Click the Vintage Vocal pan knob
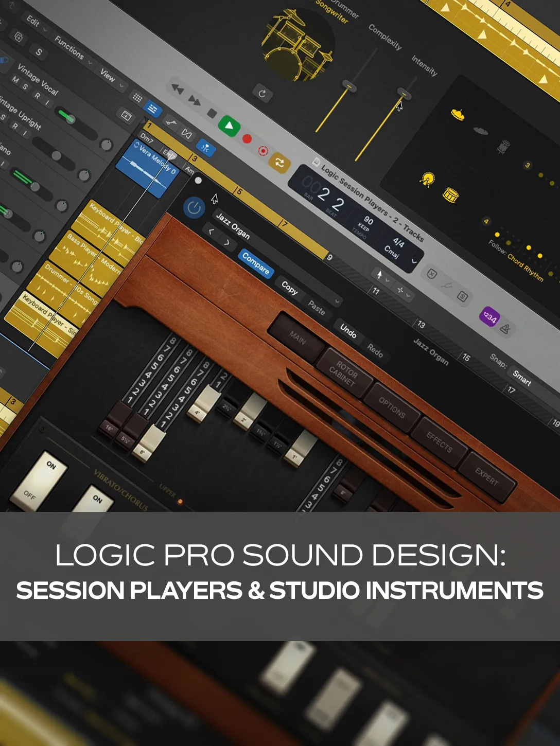 [106, 145]
